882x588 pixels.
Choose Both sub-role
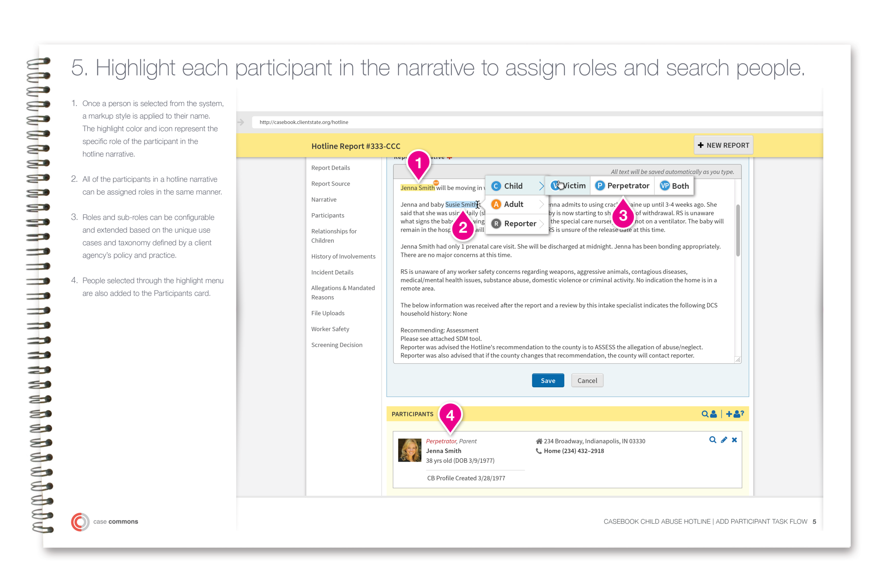click(675, 186)
